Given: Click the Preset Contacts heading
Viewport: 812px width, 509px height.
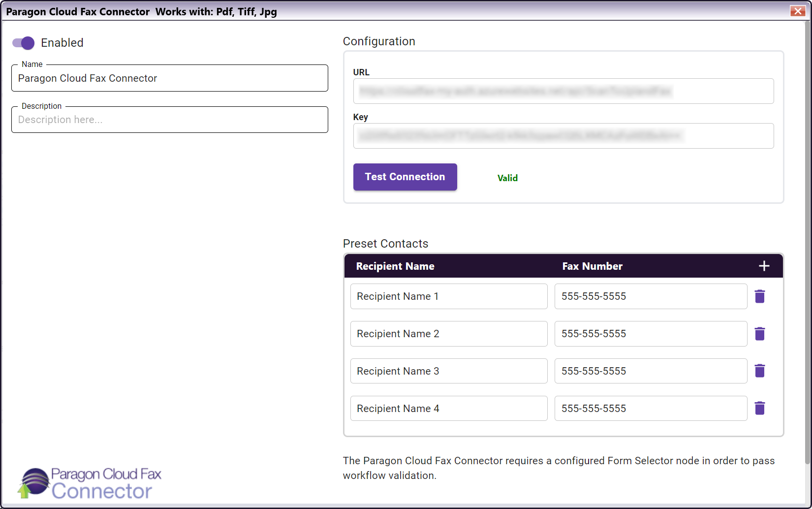Looking at the screenshot, I should coord(385,244).
